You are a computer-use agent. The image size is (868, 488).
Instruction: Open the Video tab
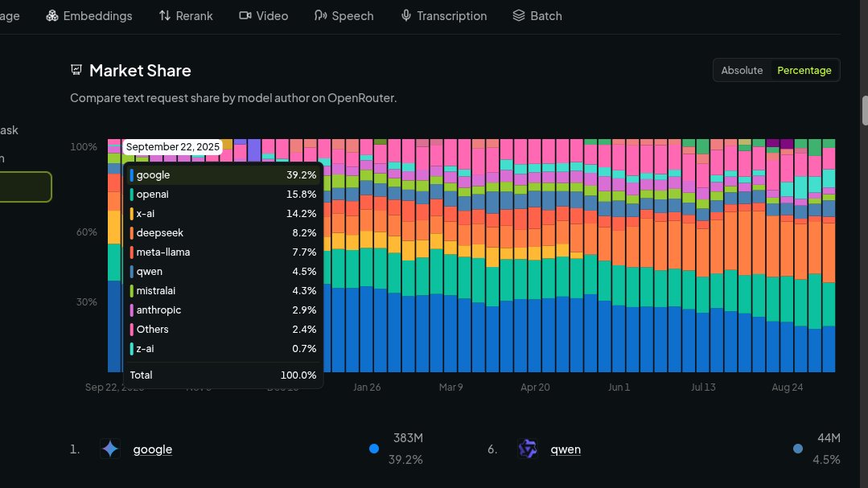coord(264,15)
